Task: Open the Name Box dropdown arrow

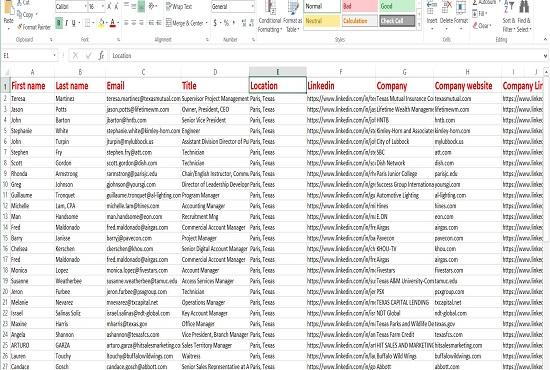Action: (54, 55)
